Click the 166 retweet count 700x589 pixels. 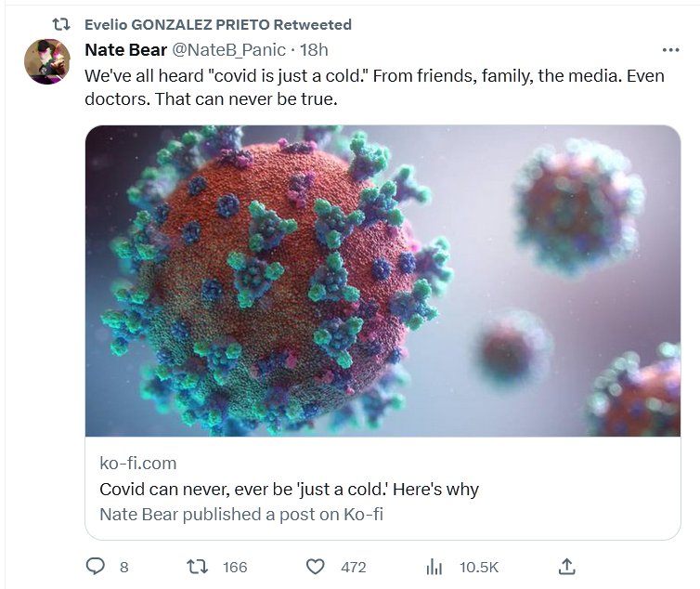235,567
